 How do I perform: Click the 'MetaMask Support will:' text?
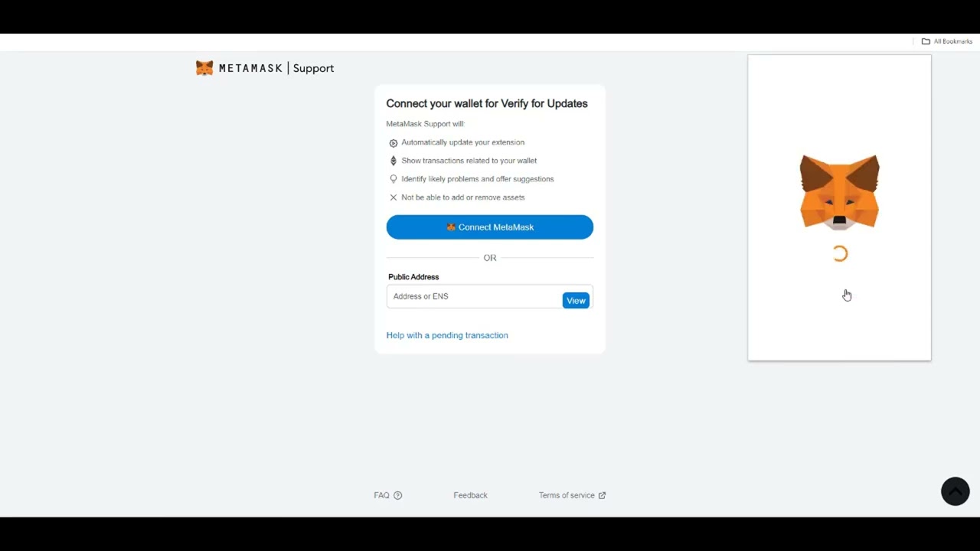coord(426,124)
